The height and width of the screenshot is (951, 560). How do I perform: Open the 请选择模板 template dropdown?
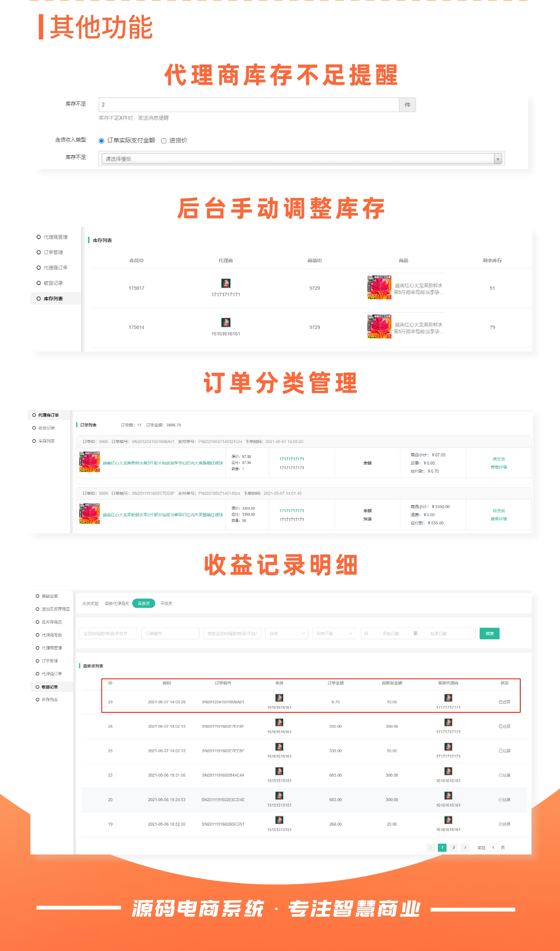[302, 159]
